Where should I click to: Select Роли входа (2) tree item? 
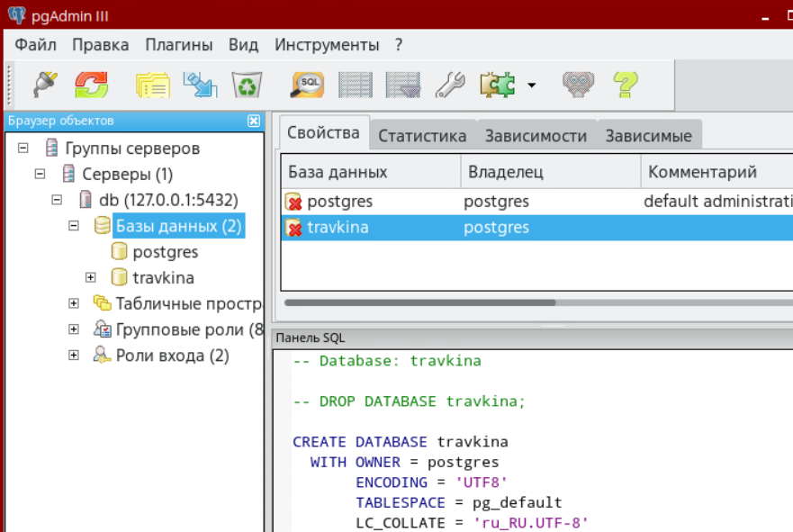click(173, 356)
